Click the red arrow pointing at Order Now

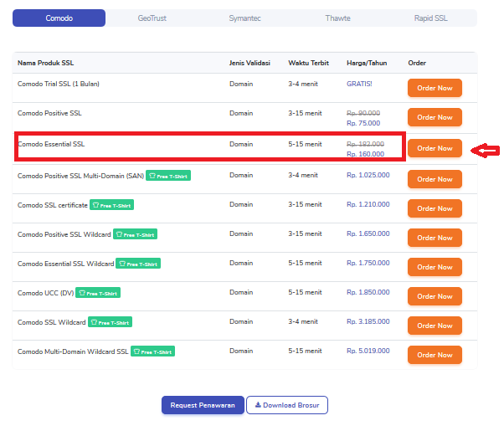[485, 150]
